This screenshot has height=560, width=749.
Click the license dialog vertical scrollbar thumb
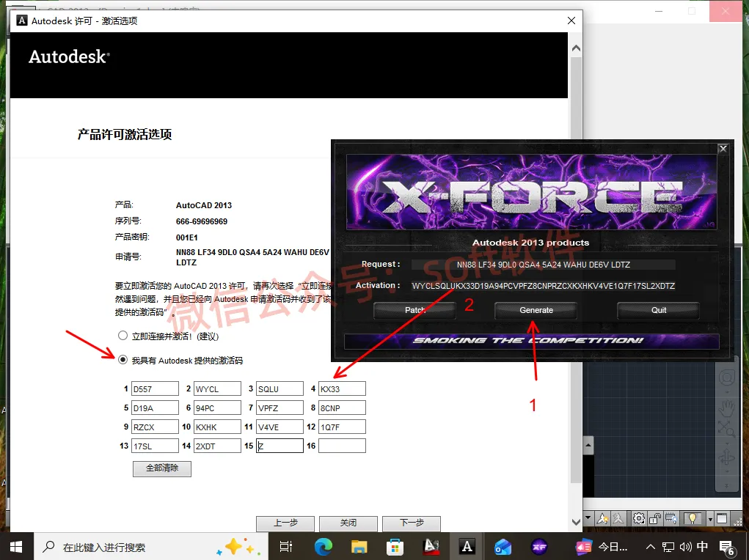576,270
